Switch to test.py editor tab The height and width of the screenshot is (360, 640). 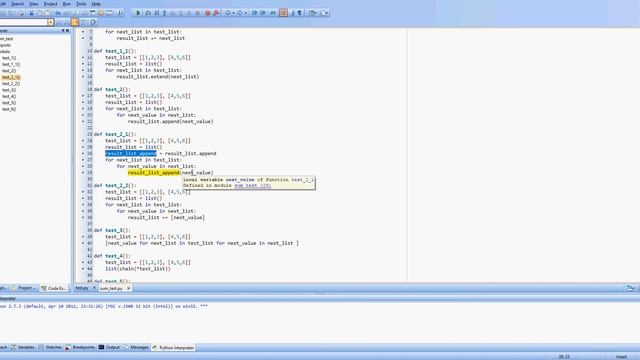point(82,288)
